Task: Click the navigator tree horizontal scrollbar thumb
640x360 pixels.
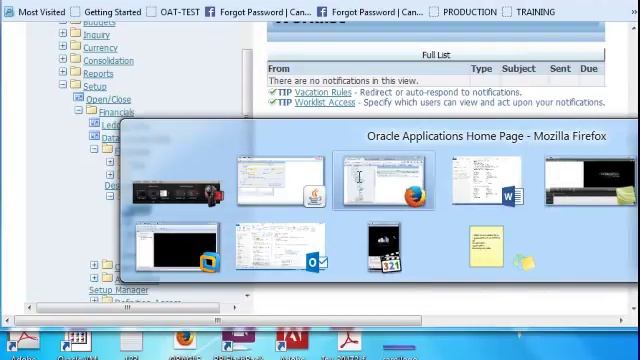Action: pyautogui.click(x=128, y=307)
